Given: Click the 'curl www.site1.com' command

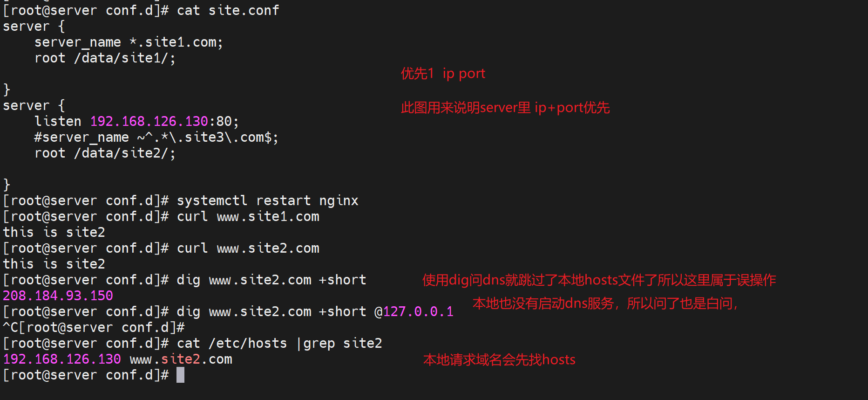Looking at the screenshot, I should pos(248,217).
